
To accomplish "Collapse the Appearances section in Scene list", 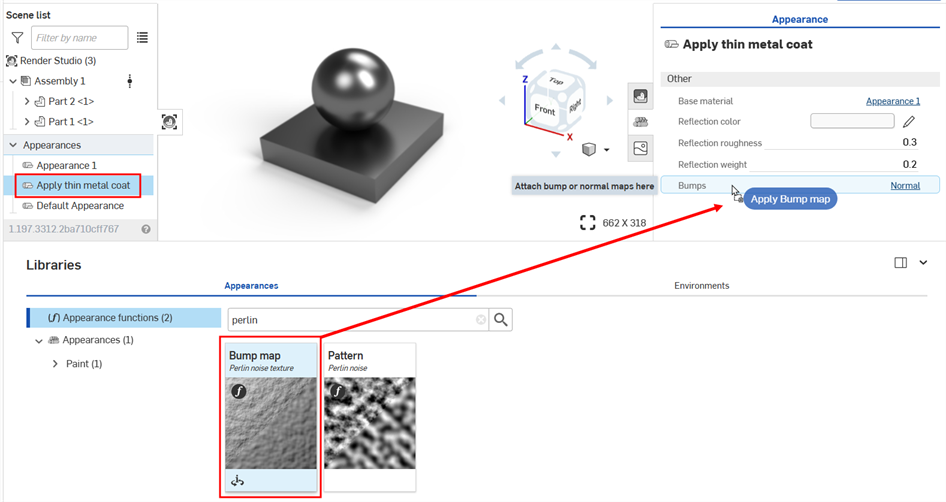I will click(x=13, y=145).
